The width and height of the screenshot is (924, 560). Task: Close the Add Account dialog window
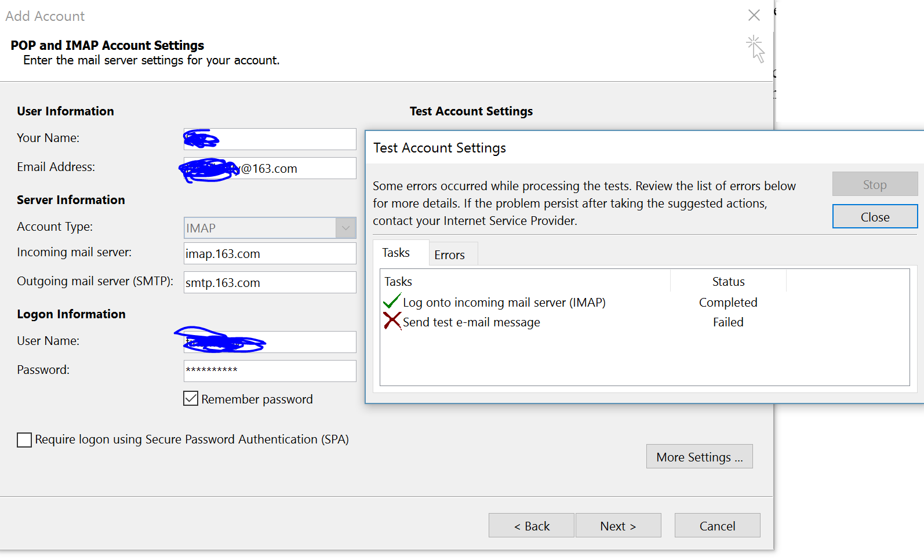click(754, 16)
